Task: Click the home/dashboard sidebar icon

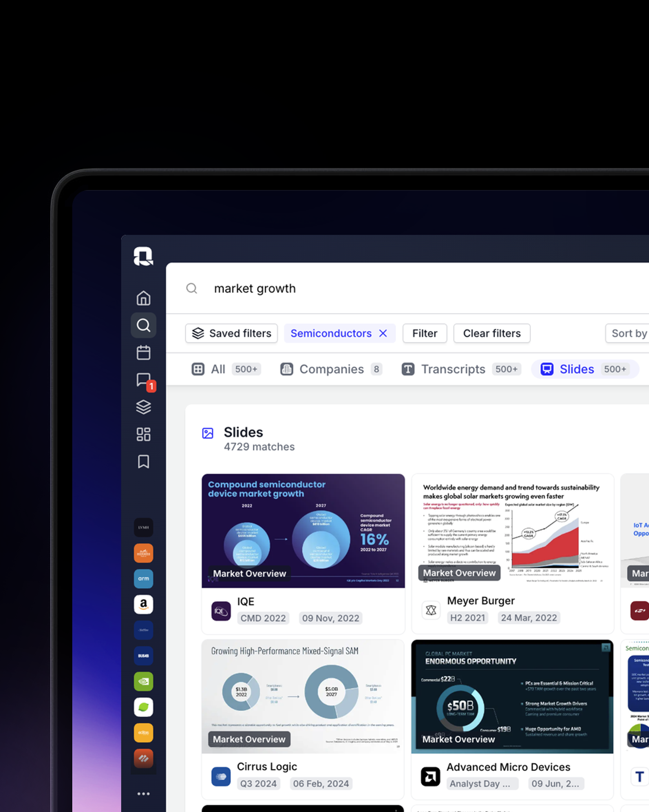Action: 144,298
